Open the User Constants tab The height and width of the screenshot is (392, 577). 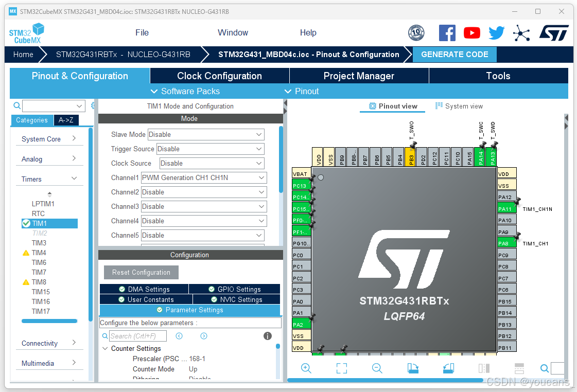pyautogui.click(x=146, y=299)
